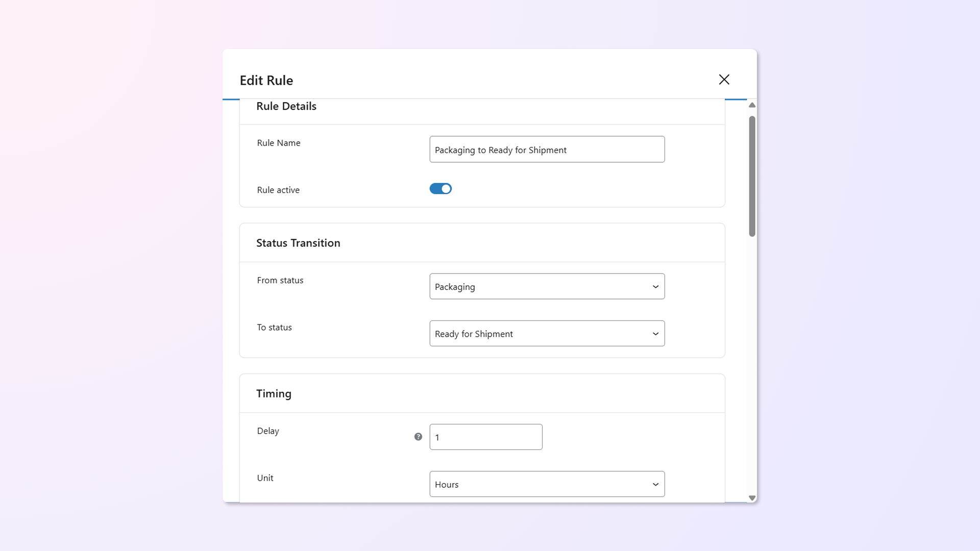Select the Timing section heading
The width and height of the screenshot is (980, 551).
(274, 393)
